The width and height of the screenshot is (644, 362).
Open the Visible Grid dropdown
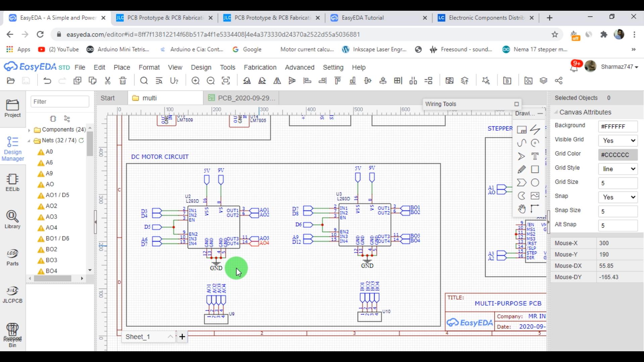pyautogui.click(x=618, y=140)
